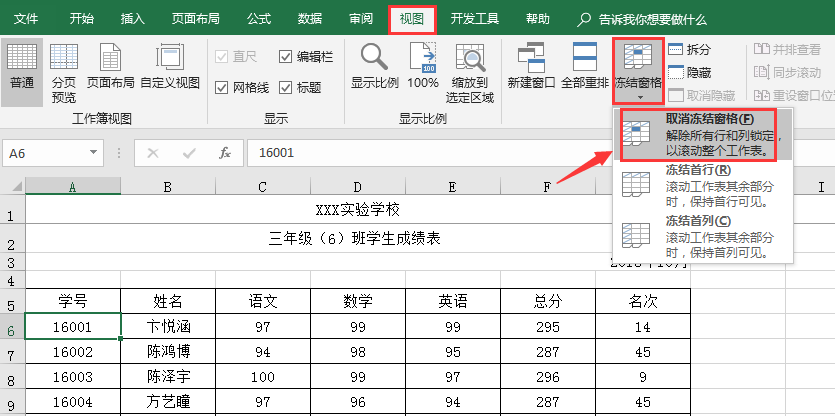Select the 学号 header cell
This screenshot has height=416, width=835.
(x=73, y=301)
